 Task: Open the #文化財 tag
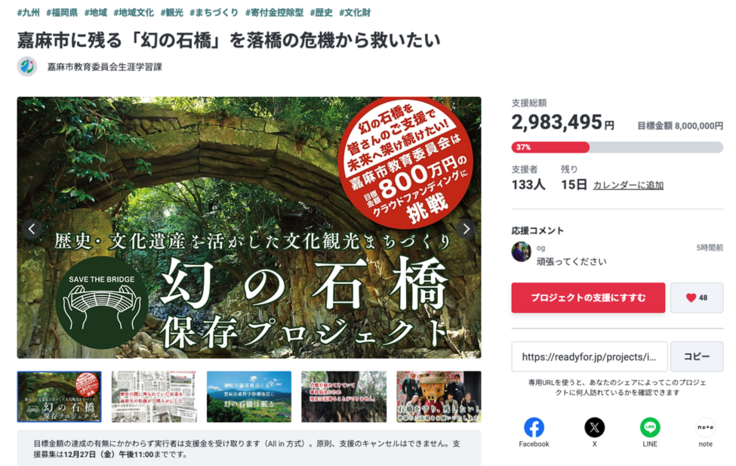(x=355, y=13)
